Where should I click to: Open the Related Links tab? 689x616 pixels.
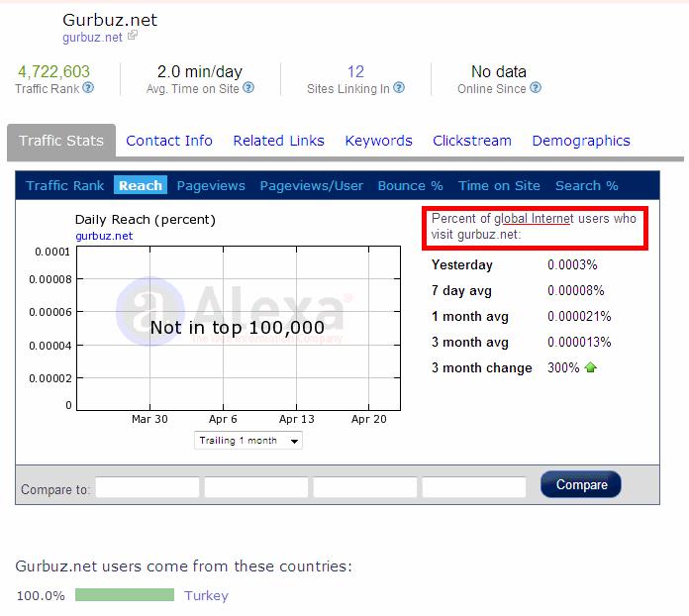[x=278, y=141]
